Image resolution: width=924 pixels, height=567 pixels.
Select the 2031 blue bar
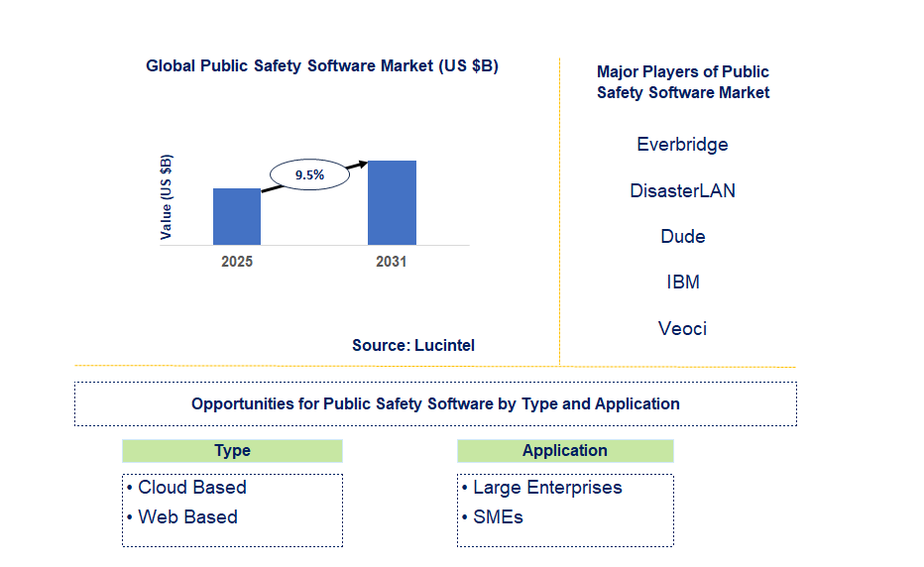(392, 202)
